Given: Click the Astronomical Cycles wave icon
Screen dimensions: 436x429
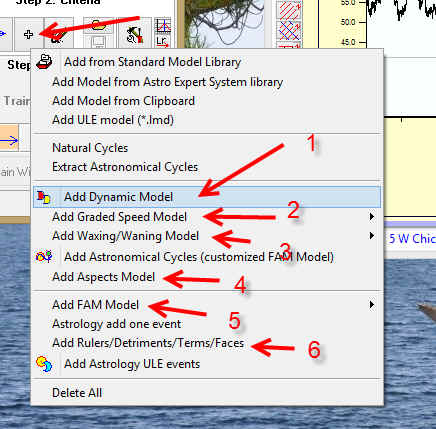Looking at the screenshot, I should pyautogui.click(x=44, y=257).
